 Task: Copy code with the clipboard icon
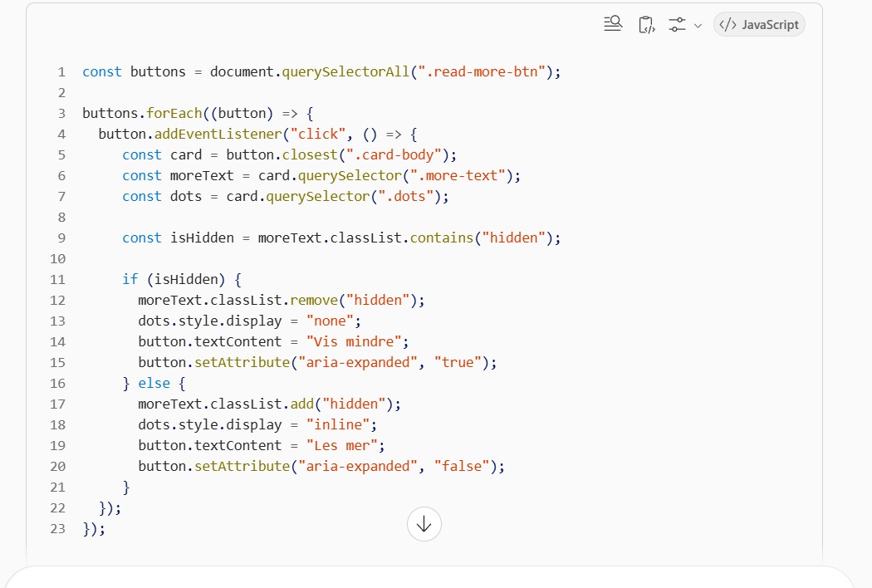point(646,24)
